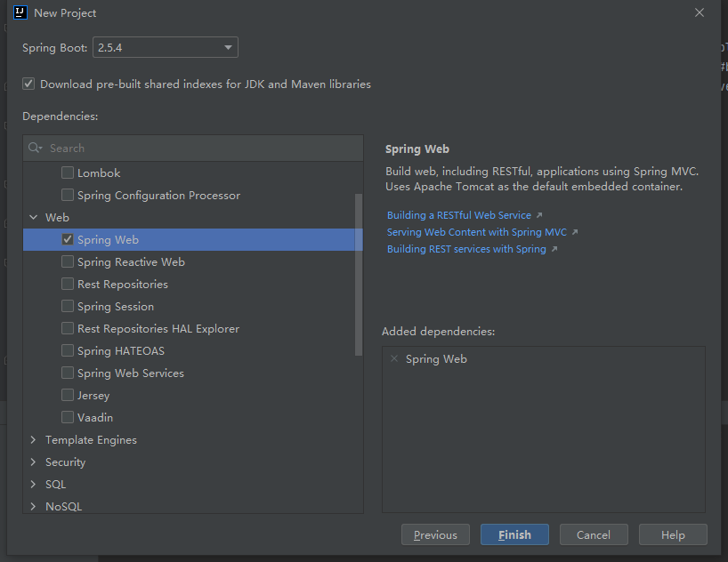Expand the Security dependency group
The width and height of the screenshot is (728, 562).
pyautogui.click(x=34, y=462)
